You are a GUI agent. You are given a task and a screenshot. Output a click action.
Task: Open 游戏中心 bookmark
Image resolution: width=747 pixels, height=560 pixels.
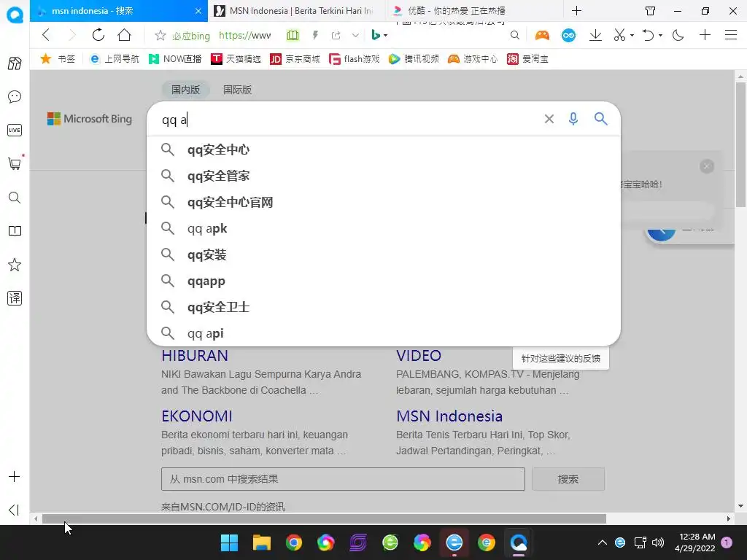(473, 58)
